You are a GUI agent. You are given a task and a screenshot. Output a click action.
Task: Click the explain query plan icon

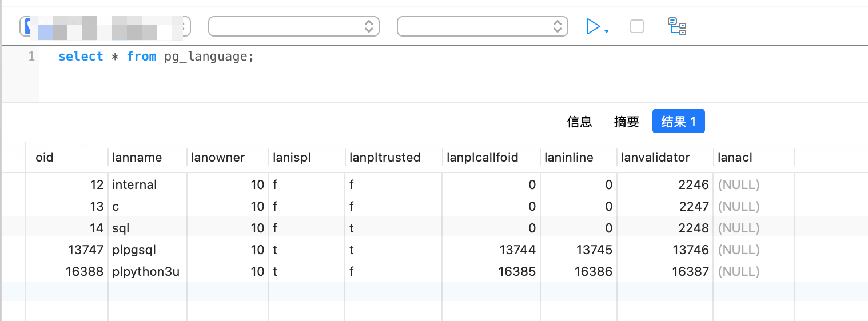[x=677, y=26]
